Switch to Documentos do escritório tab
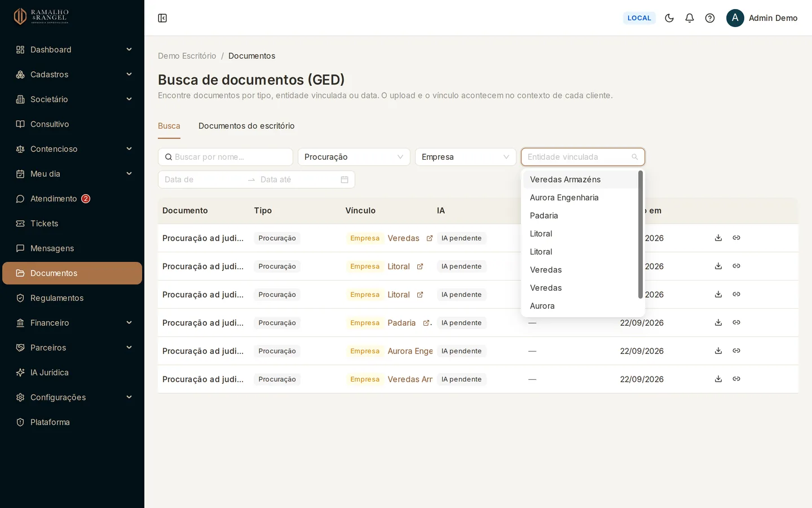The width and height of the screenshot is (812, 508). (246, 126)
